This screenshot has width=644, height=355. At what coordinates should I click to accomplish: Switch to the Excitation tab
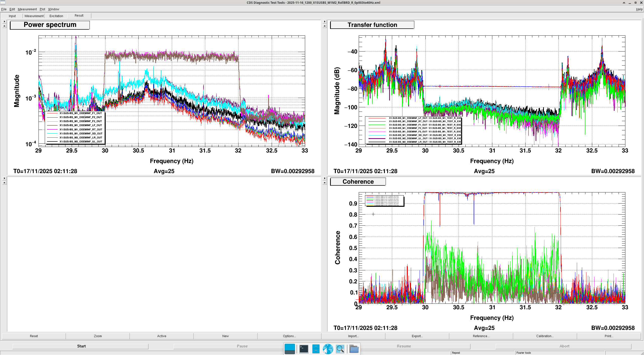56,16
